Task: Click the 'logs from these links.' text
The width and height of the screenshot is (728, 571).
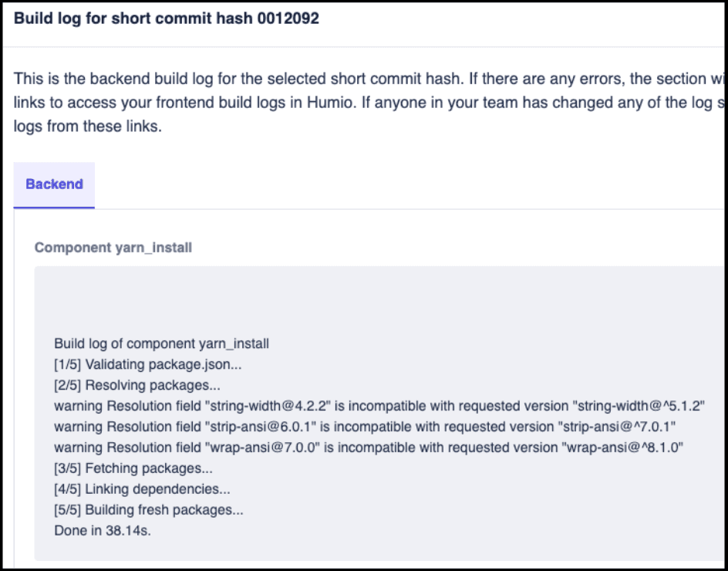Action: (87, 127)
